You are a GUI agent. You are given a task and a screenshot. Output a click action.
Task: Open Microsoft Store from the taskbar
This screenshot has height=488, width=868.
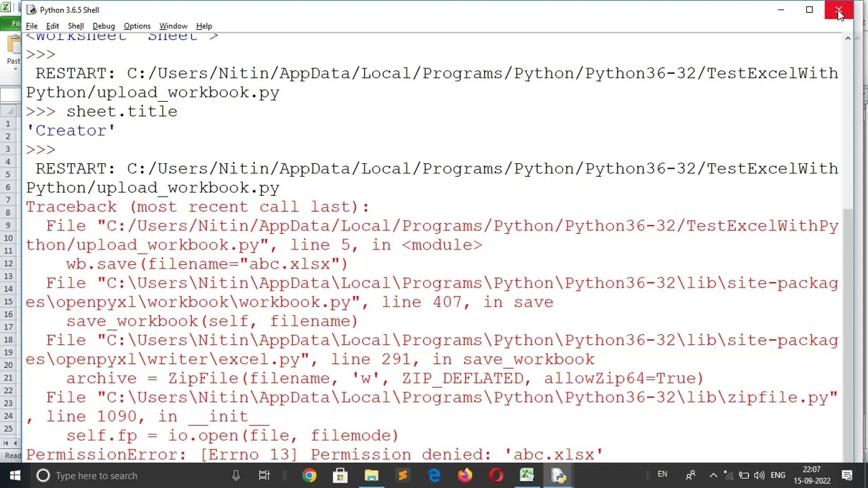click(340, 475)
